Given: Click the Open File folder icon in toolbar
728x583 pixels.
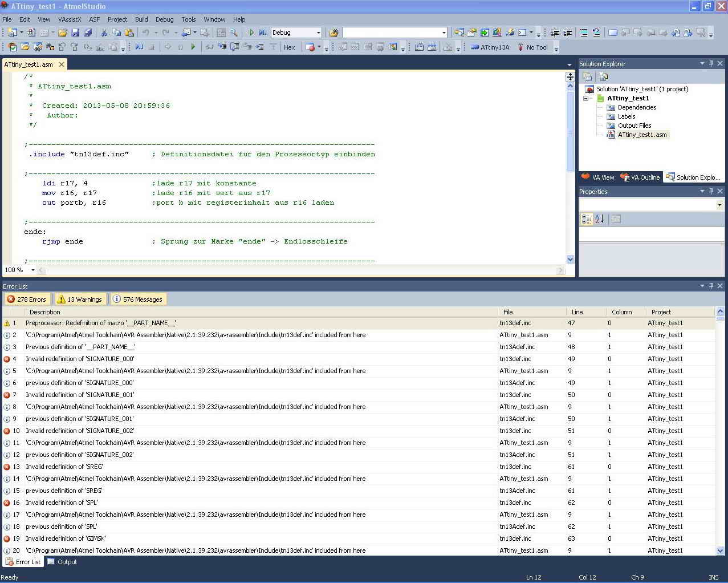Looking at the screenshot, I should pos(63,33).
